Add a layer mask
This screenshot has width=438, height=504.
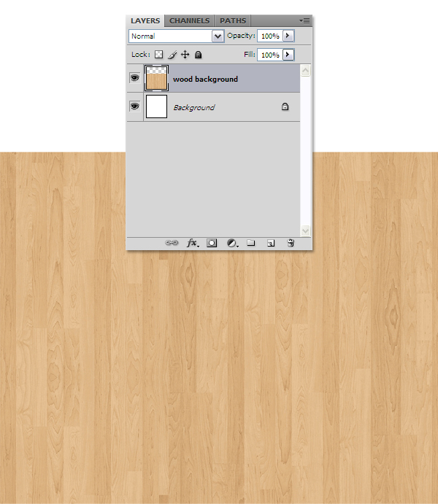point(212,243)
